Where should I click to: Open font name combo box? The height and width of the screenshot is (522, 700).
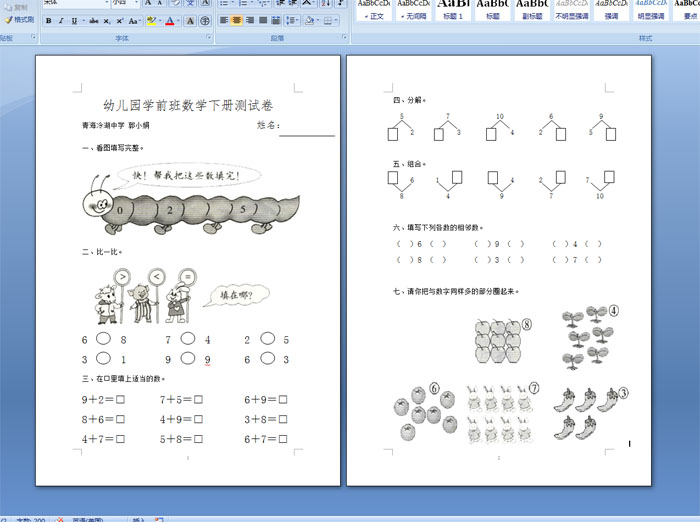[76, 3]
